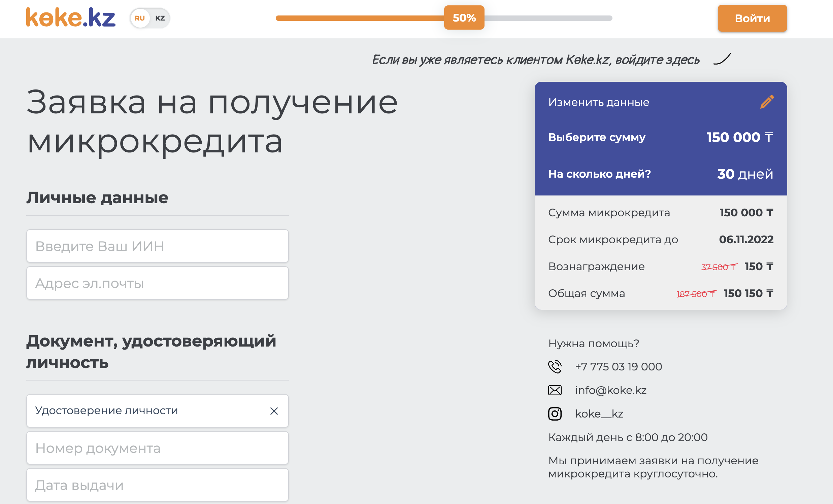The height and width of the screenshot is (504, 833).
Task: Clear the Удостоверение личности selection with X
Action: pyautogui.click(x=274, y=411)
